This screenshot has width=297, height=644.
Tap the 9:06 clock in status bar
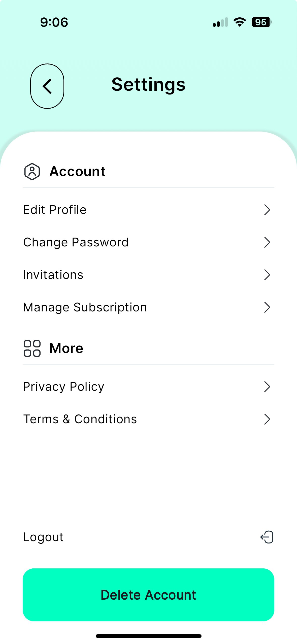click(x=54, y=22)
